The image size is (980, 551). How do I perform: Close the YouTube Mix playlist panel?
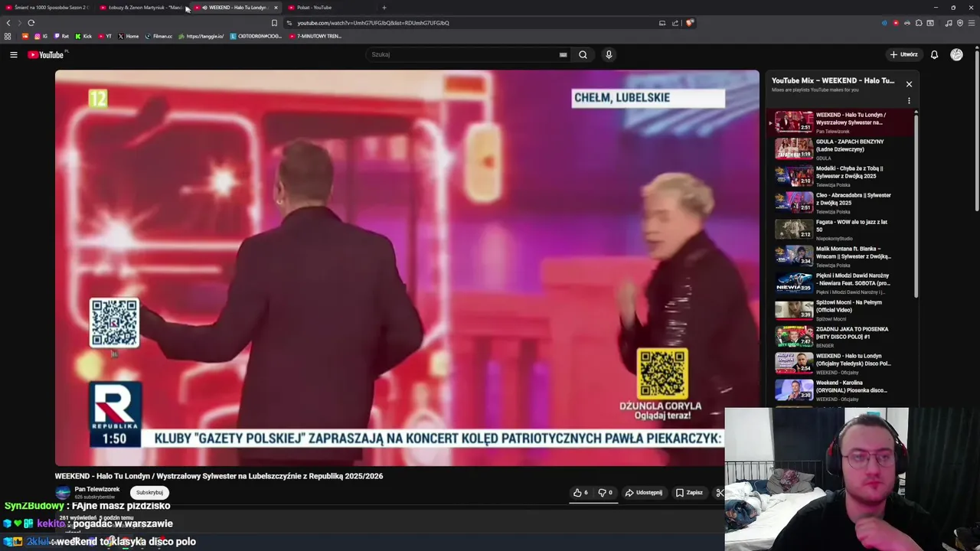(x=909, y=84)
